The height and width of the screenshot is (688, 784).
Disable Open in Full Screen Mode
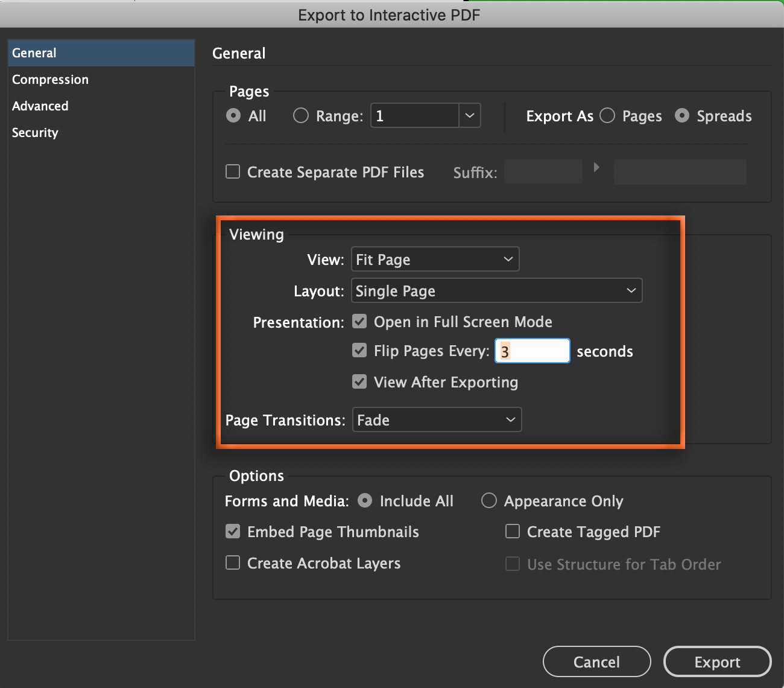[359, 321]
